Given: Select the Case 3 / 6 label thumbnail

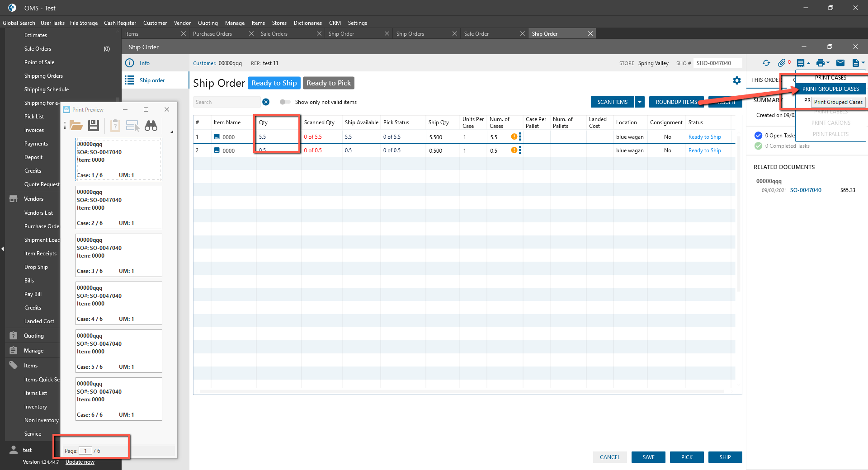Looking at the screenshot, I should 119,255.
